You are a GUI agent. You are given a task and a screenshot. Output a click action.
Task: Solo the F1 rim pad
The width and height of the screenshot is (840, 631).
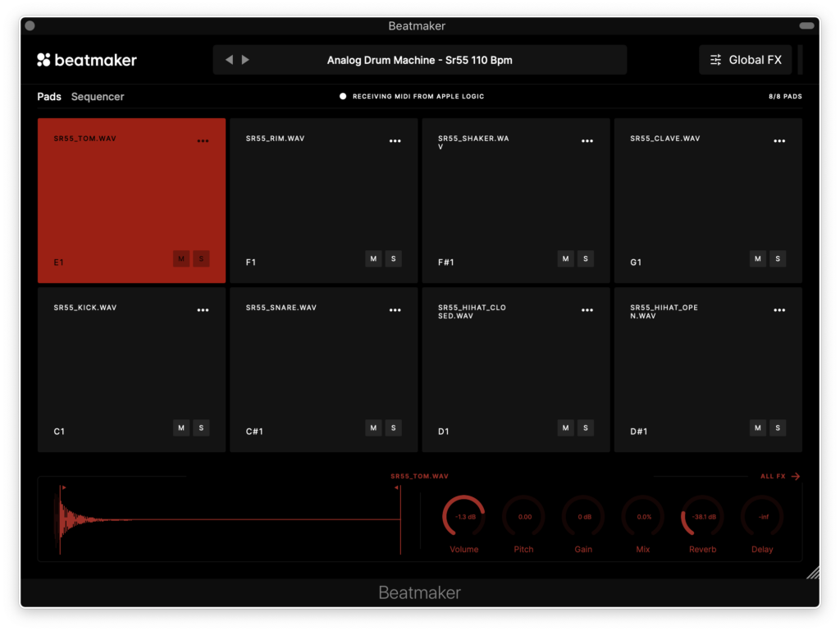click(x=393, y=258)
